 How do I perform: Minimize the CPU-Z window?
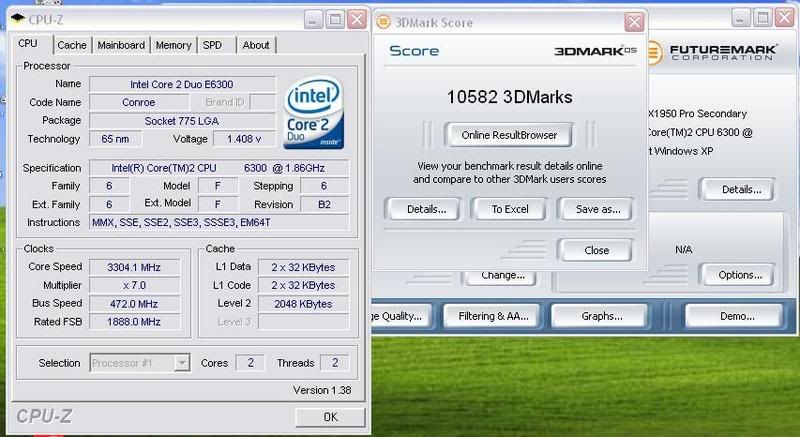point(313,20)
